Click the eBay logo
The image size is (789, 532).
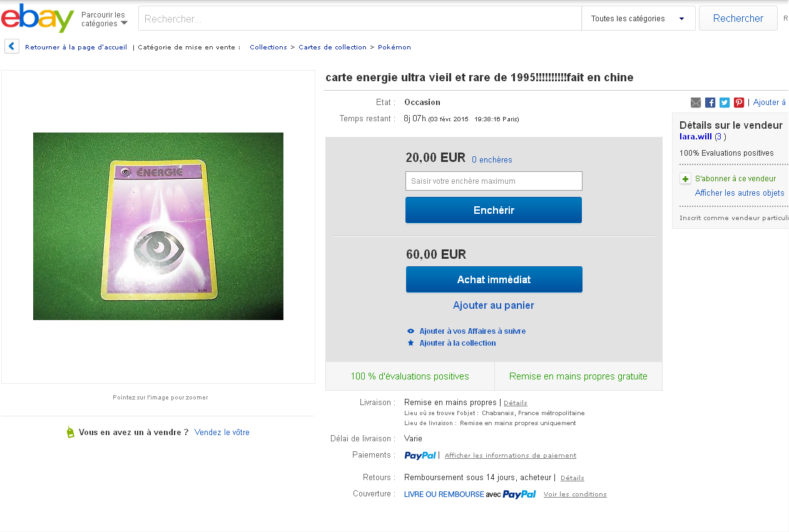(x=38, y=18)
